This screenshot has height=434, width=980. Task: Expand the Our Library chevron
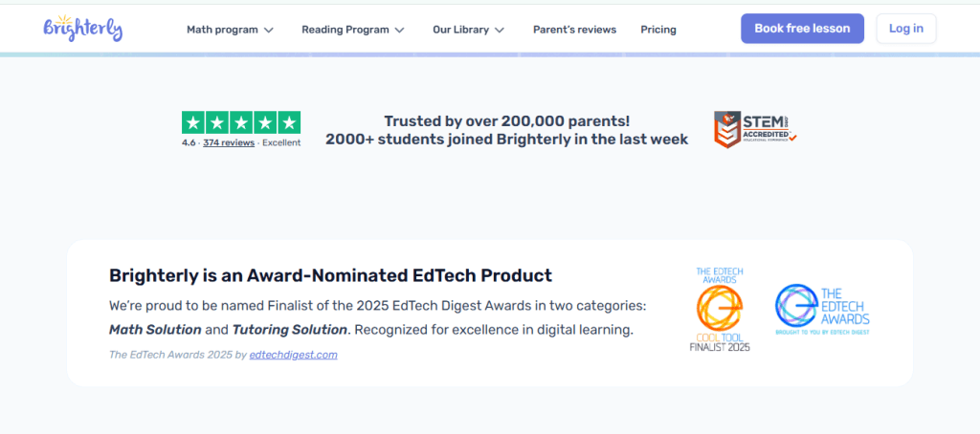[x=500, y=30]
